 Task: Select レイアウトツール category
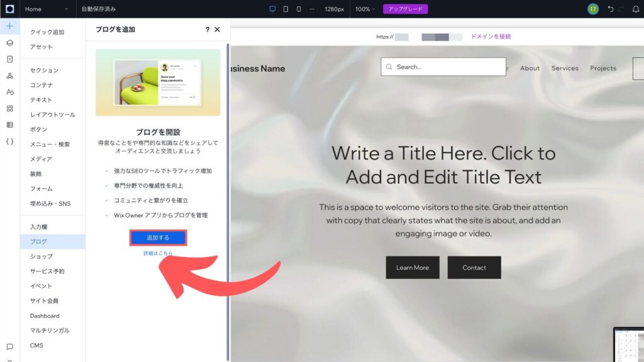pyautogui.click(x=53, y=114)
